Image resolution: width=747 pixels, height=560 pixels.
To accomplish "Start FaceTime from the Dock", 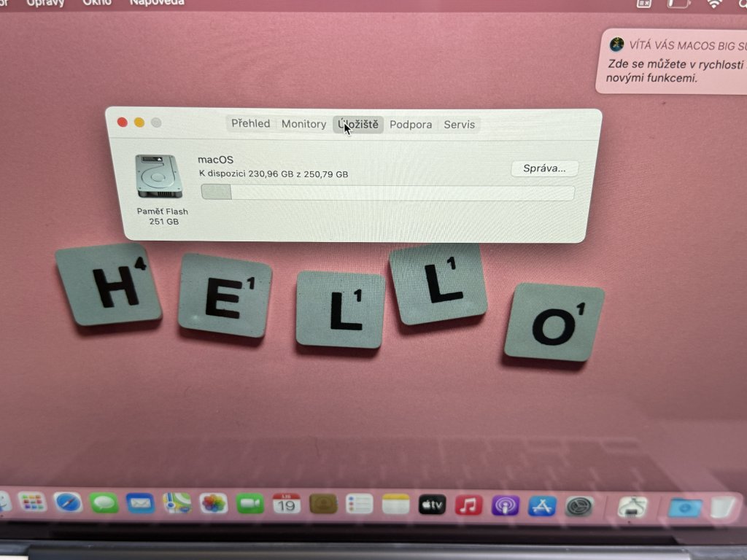I will [x=250, y=505].
